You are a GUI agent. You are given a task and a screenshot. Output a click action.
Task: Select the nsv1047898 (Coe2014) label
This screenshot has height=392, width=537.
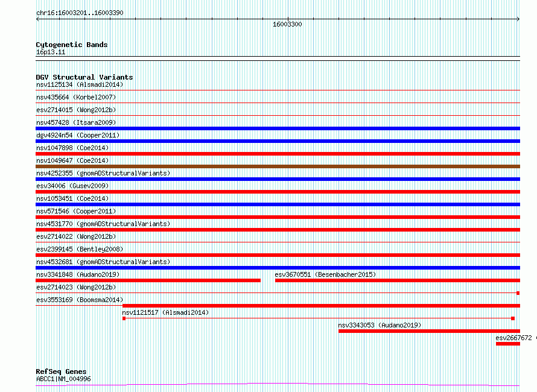tap(72, 148)
